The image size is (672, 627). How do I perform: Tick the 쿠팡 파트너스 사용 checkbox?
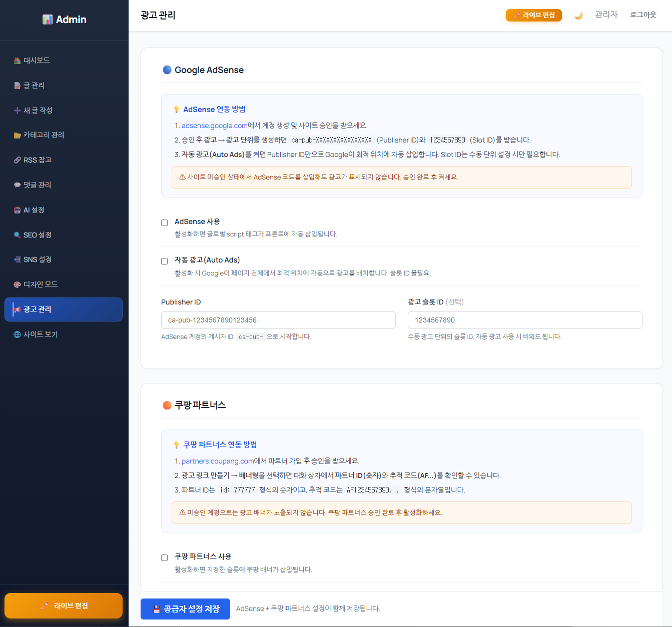point(164,557)
